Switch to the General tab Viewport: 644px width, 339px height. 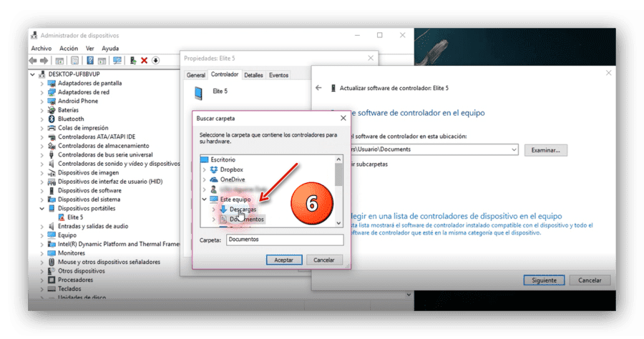pyautogui.click(x=195, y=75)
